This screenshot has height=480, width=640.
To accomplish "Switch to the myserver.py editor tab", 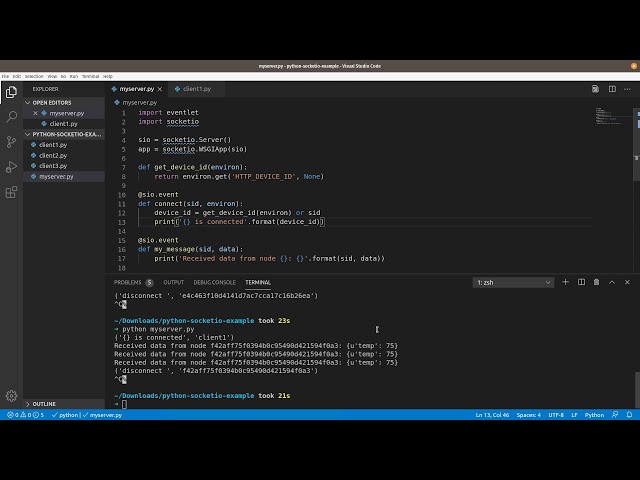I will 137,89.
